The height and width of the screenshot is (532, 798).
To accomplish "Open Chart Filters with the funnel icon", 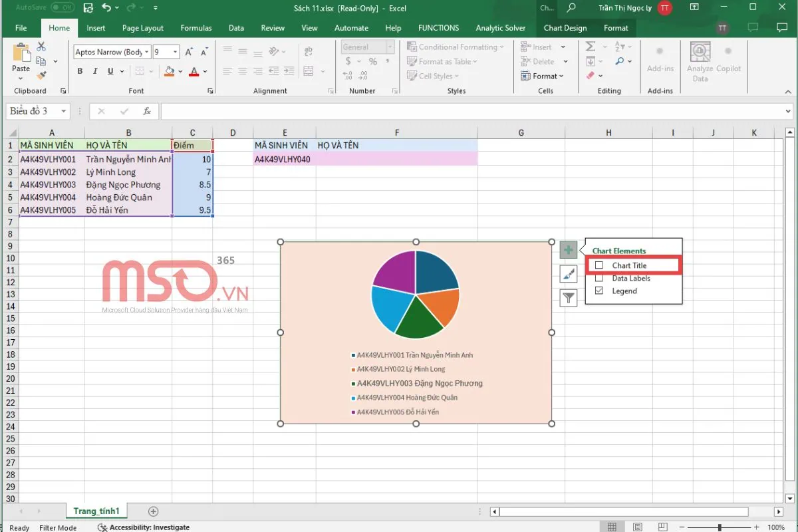I will tap(568, 298).
